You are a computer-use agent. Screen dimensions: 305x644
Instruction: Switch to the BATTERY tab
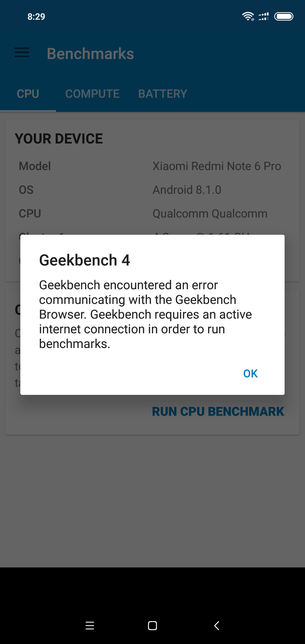[163, 94]
